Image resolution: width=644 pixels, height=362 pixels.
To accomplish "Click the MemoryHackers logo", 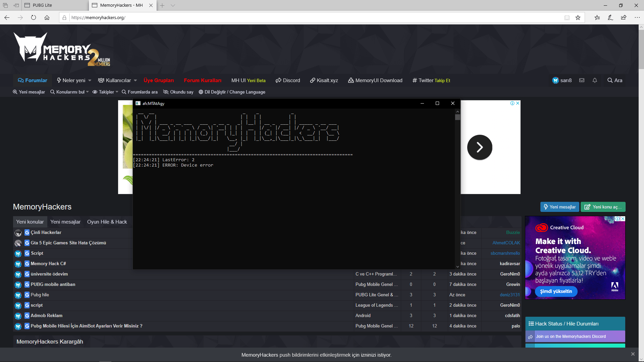I will pyautogui.click(x=61, y=50).
